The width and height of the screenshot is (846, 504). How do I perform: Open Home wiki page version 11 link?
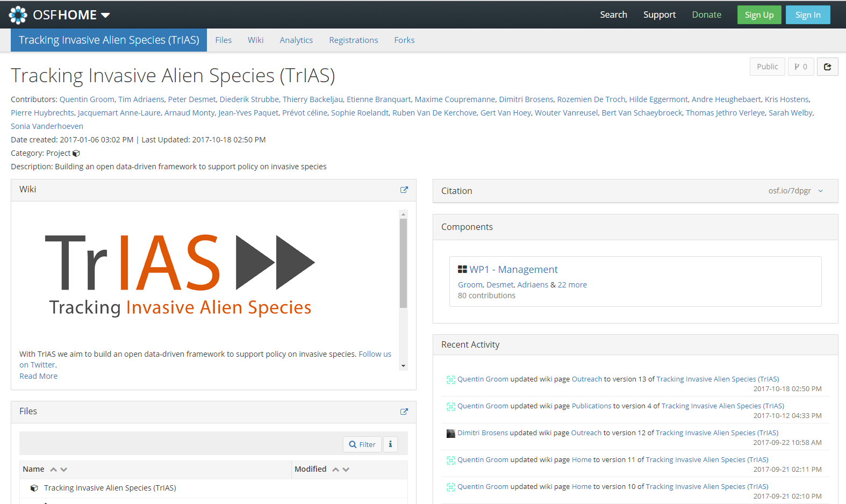[582, 460]
